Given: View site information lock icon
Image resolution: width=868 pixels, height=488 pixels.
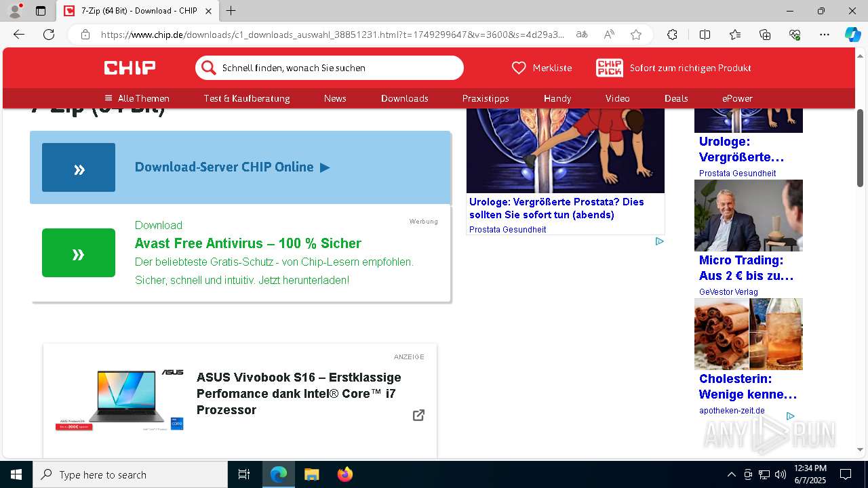Looking at the screenshot, I should point(85,35).
